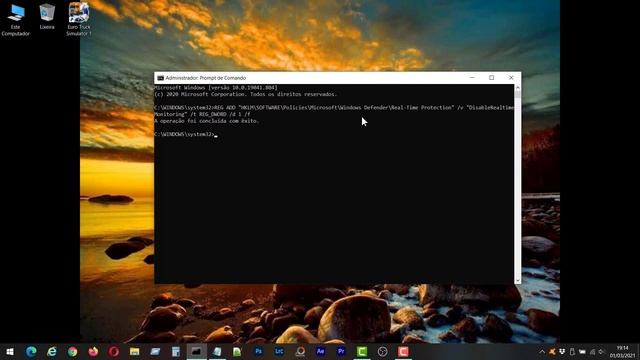Select the active Command Prompt taskbar icon

(196, 351)
